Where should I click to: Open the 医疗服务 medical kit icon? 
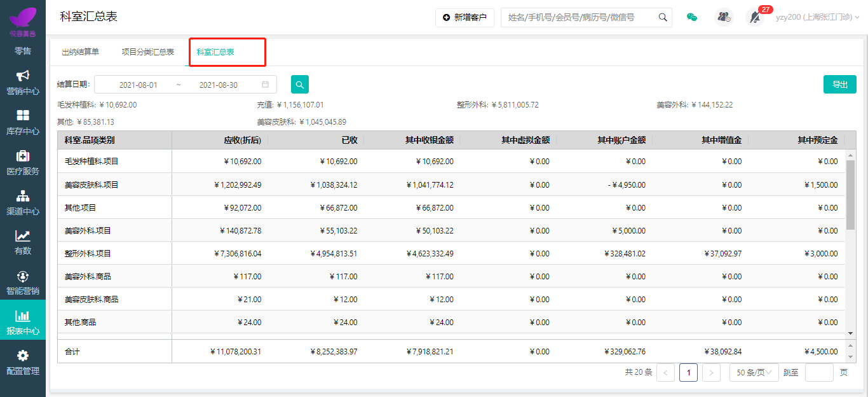(x=23, y=155)
